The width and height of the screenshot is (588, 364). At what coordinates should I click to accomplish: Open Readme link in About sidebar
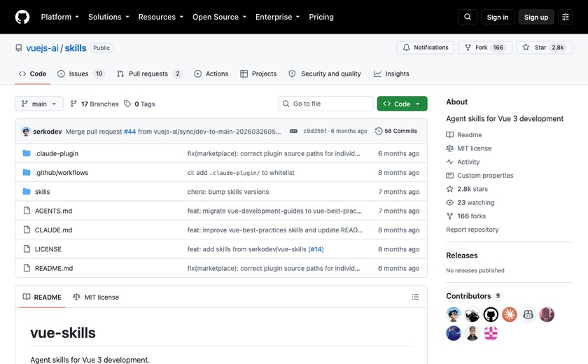[x=464, y=134]
